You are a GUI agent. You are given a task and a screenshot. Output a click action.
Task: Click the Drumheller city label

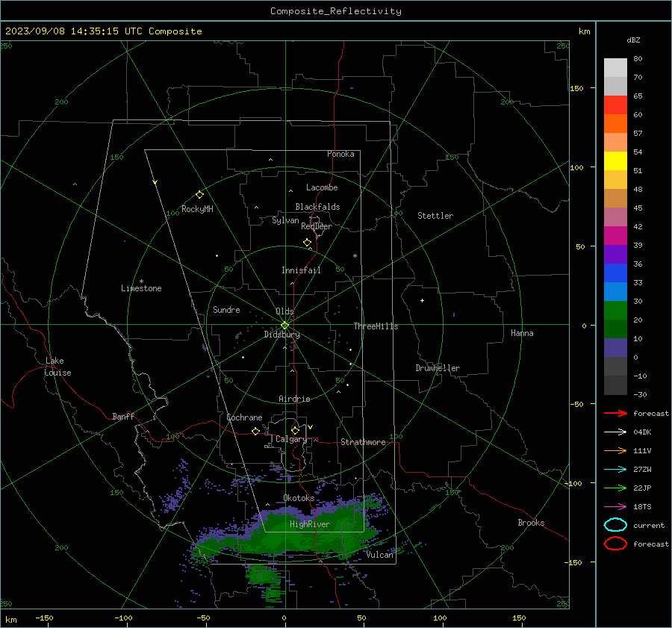tap(438, 368)
